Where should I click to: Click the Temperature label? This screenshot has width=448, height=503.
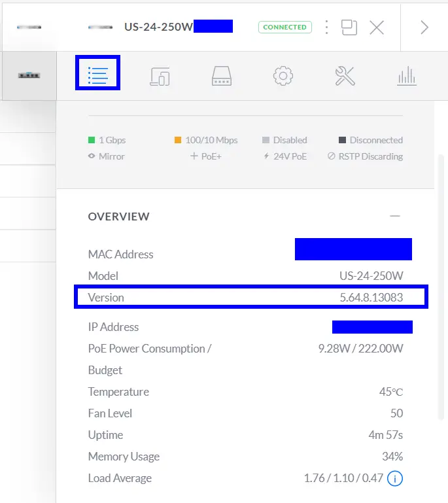(x=118, y=392)
